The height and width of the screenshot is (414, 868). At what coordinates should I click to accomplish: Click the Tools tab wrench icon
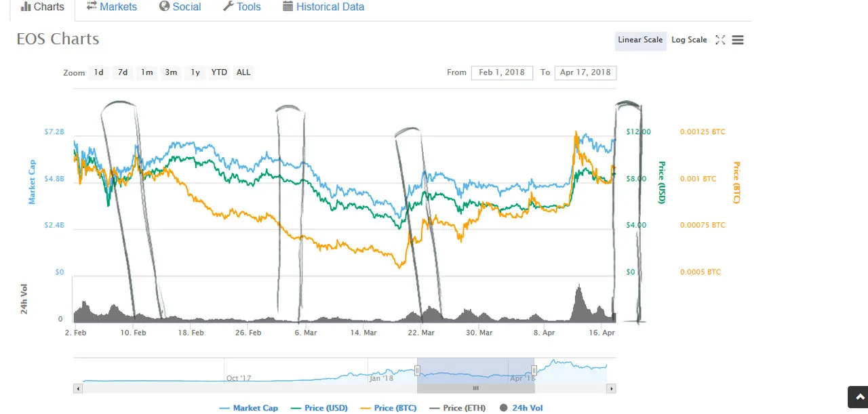coord(228,6)
